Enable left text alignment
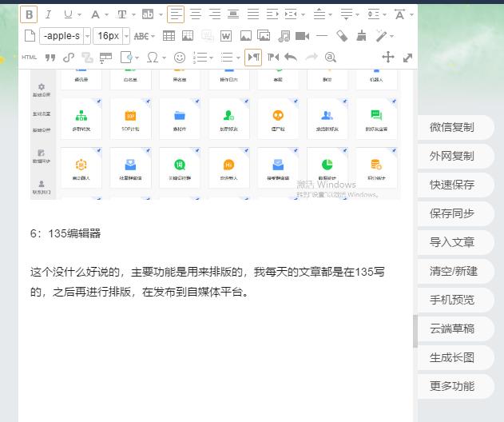The height and width of the screenshot is (422, 504). click(176, 14)
